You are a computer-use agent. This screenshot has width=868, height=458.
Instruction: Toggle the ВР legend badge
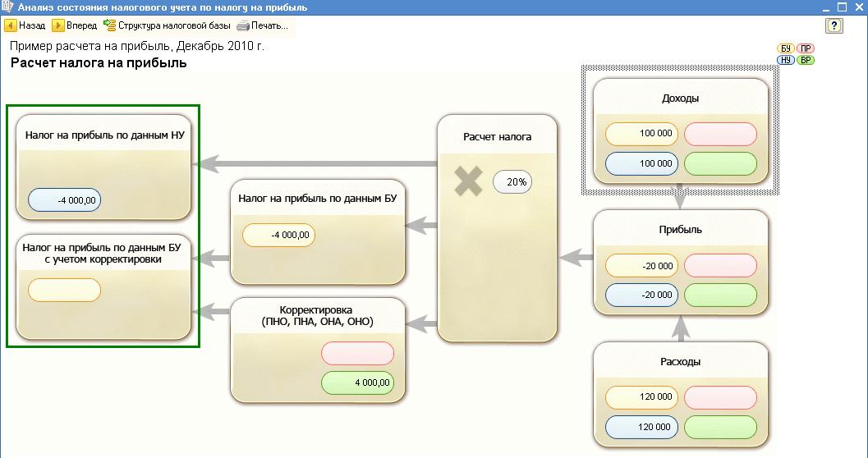point(806,60)
